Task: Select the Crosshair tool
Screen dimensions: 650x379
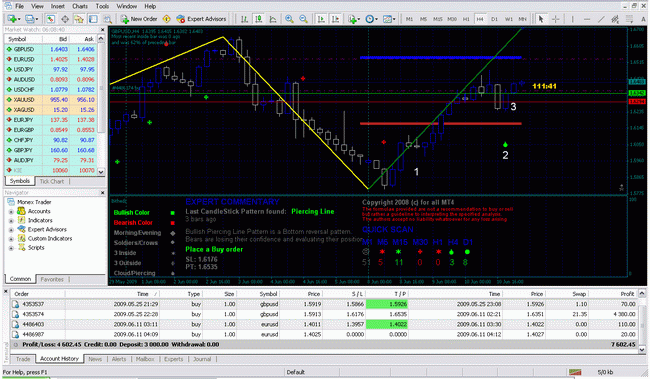Action: click(555, 19)
